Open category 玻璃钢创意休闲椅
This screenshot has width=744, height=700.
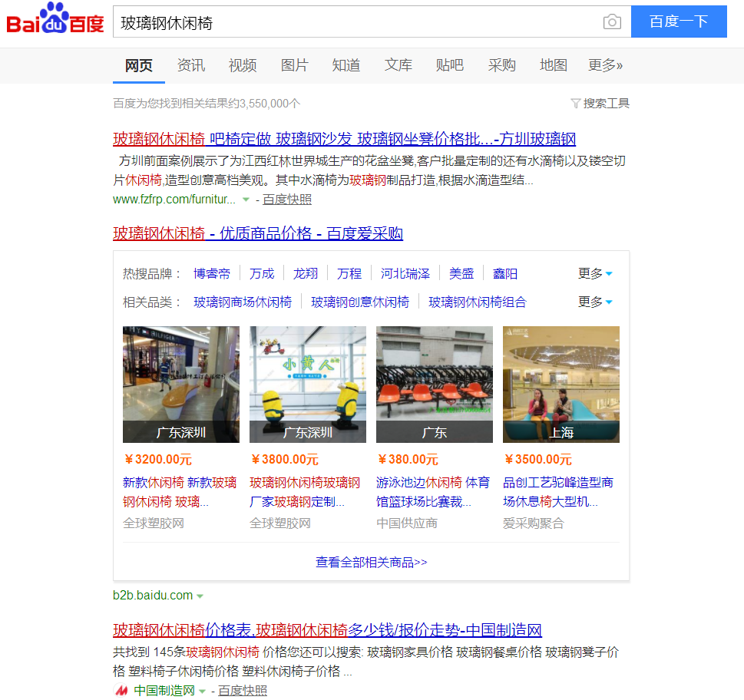(x=360, y=302)
